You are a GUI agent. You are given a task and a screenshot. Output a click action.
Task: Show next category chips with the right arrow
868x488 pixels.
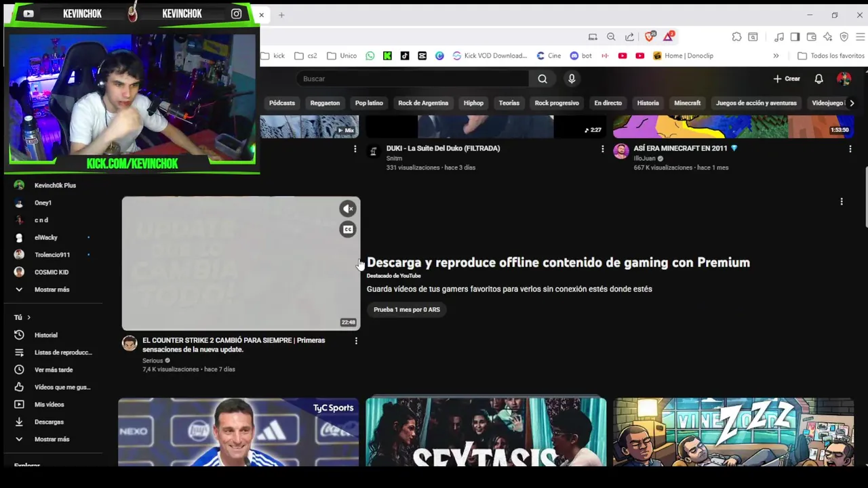tap(852, 103)
